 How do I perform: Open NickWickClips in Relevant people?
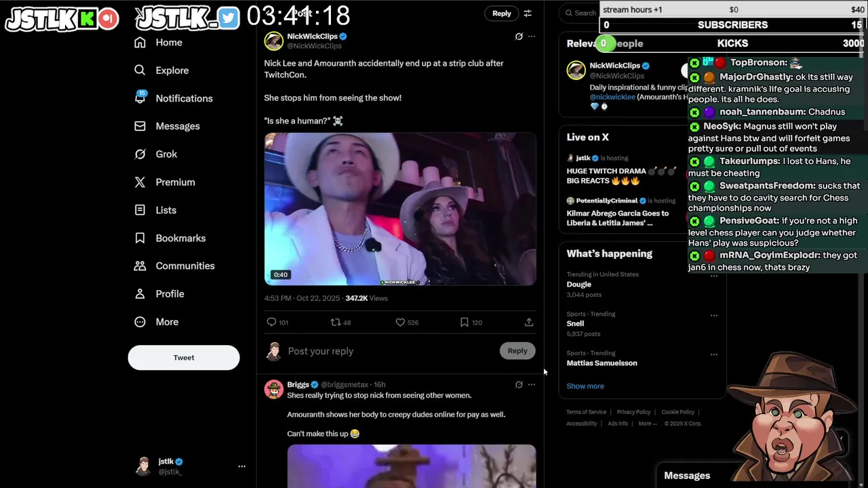pyautogui.click(x=614, y=66)
